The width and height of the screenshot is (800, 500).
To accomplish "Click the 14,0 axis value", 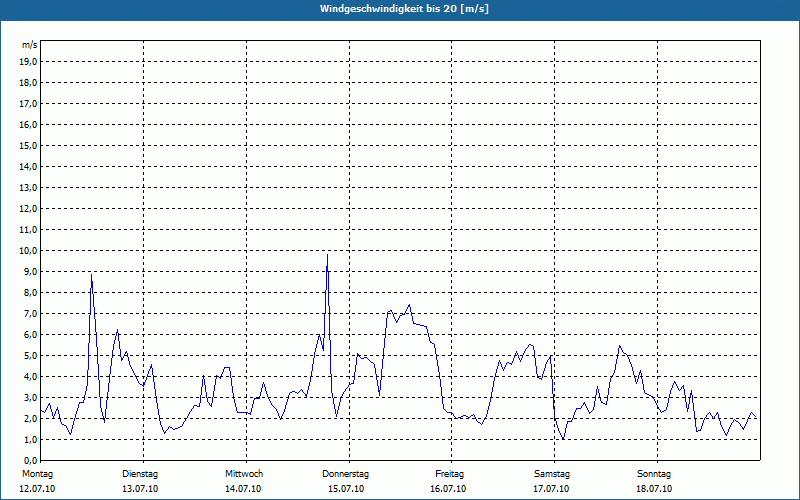I will point(29,167).
